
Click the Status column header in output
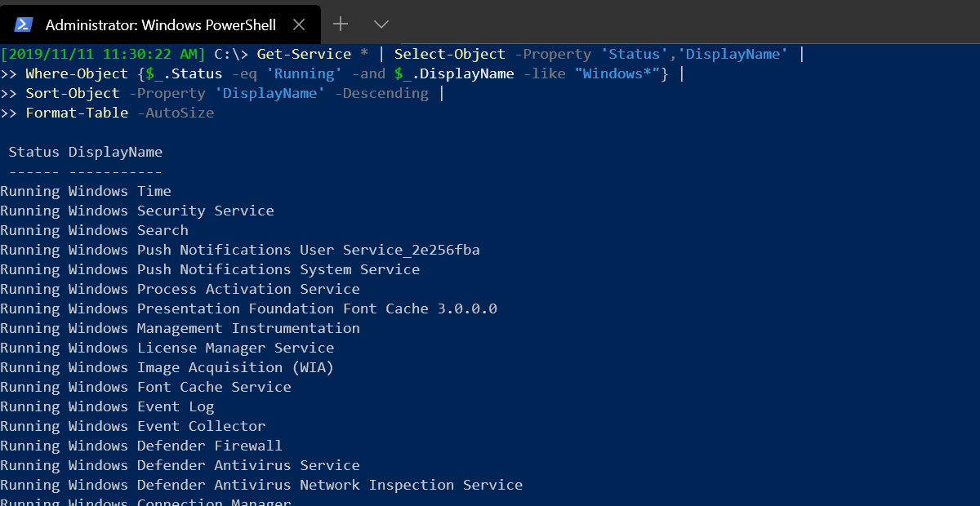tap(34, 152)
